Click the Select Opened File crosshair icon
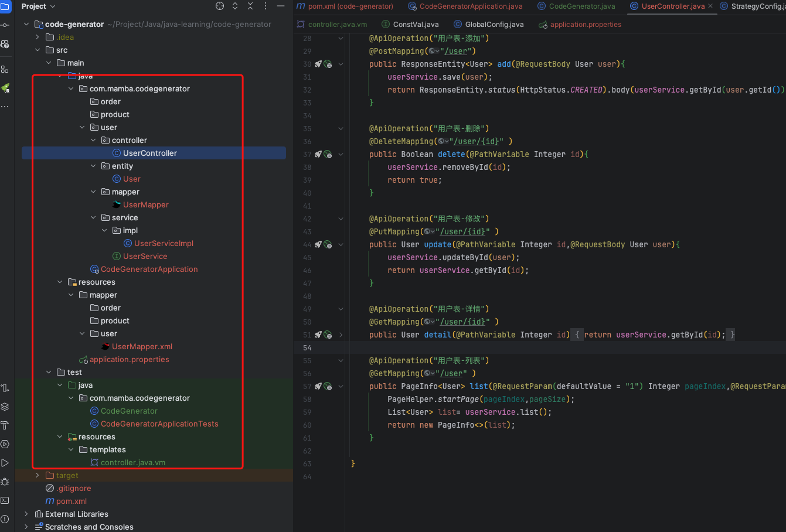Image resolution: width=786 pixels, height=532 pixels. [220, 6]
